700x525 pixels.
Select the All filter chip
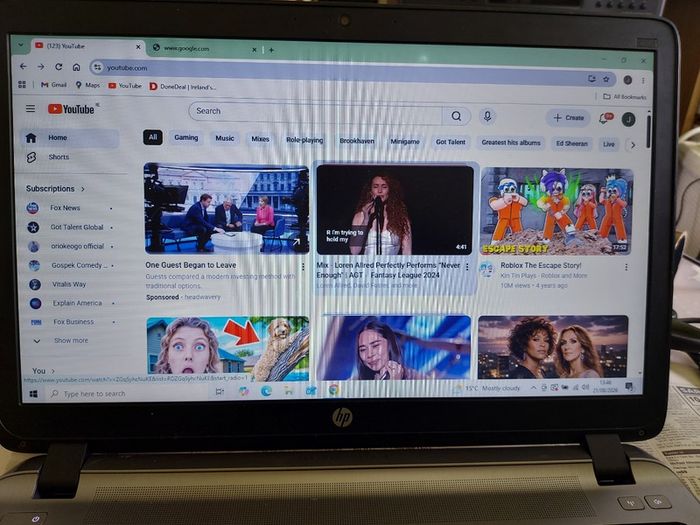153,137
